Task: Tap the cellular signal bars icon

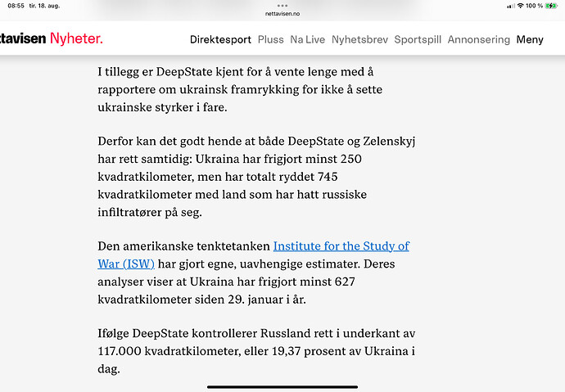Action: [x=511, y=6]
